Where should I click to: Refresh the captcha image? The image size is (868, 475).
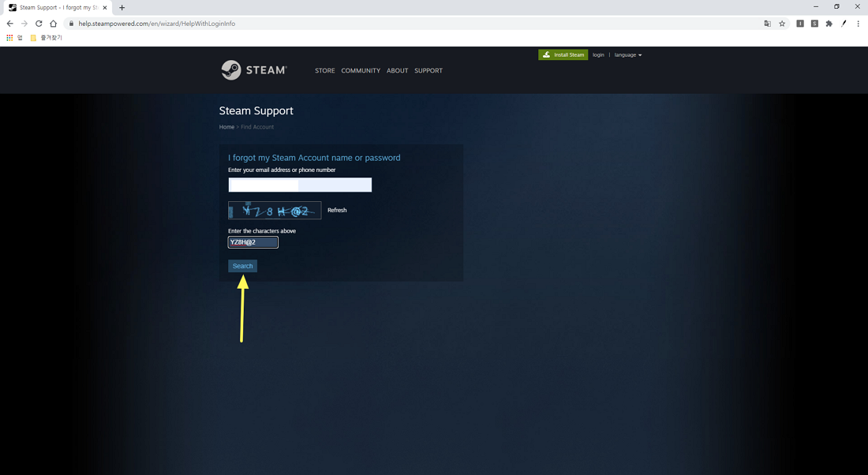point(337,211)
